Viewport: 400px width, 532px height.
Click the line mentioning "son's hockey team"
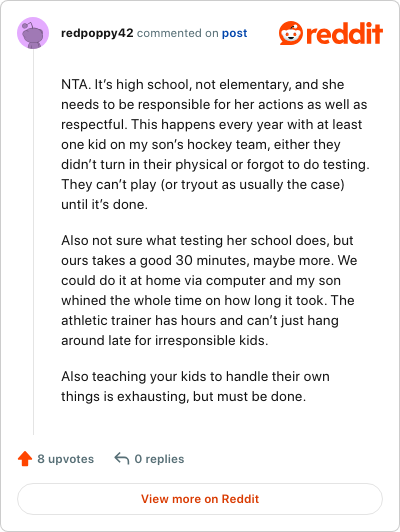(x=201, y=145)
